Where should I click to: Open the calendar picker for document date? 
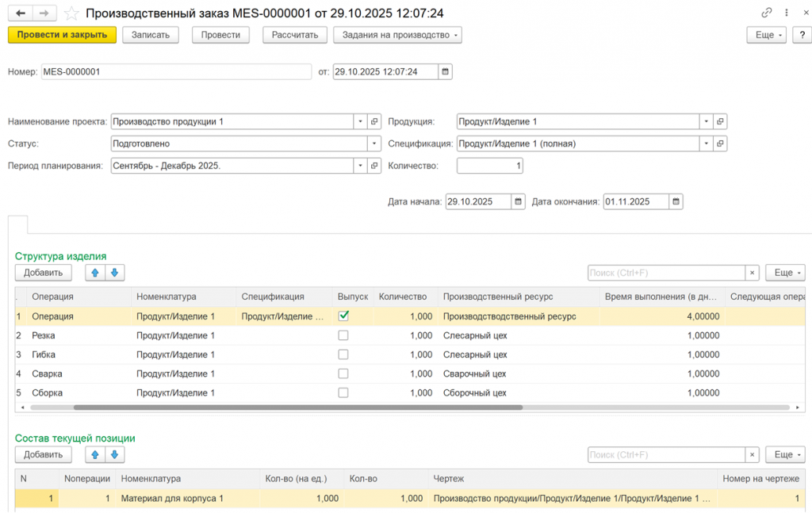point(446,71)
